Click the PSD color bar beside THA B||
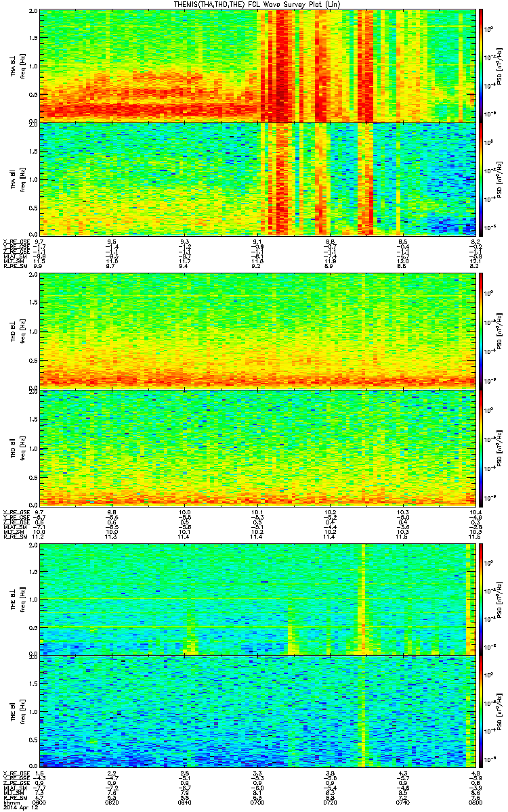Screen dimensions: 508x812 [x=481, y=179]
